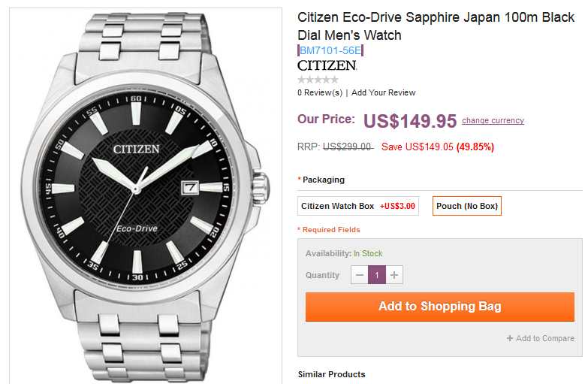Click the star rating icons
The height and width of the screenshot is (384, 588).
pos(318,80)
